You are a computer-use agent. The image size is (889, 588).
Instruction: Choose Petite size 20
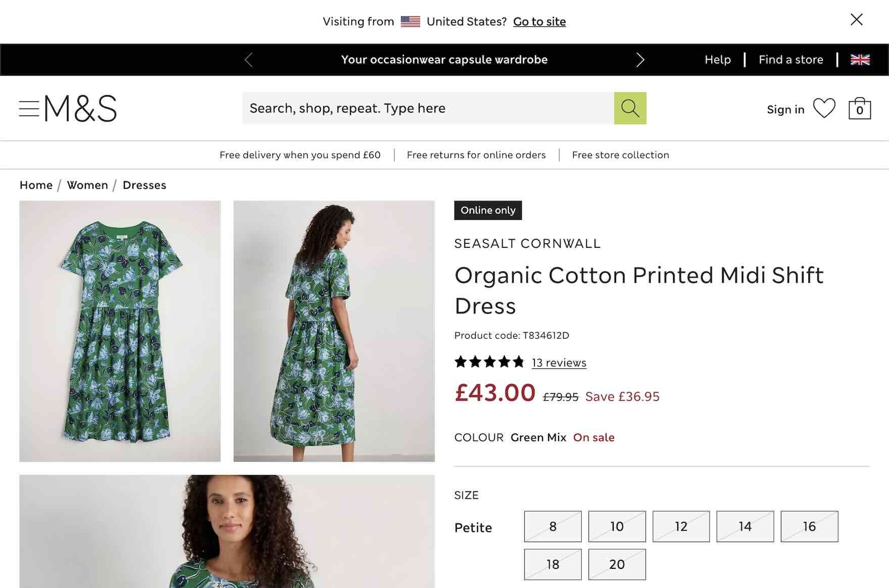[x=617, y=564]
